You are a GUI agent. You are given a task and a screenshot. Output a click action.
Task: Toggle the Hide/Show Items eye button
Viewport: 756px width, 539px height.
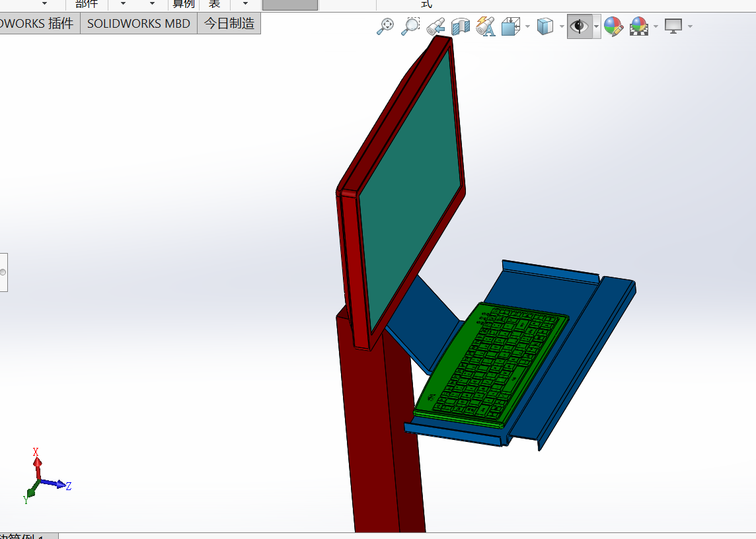[x=579, y=26]
